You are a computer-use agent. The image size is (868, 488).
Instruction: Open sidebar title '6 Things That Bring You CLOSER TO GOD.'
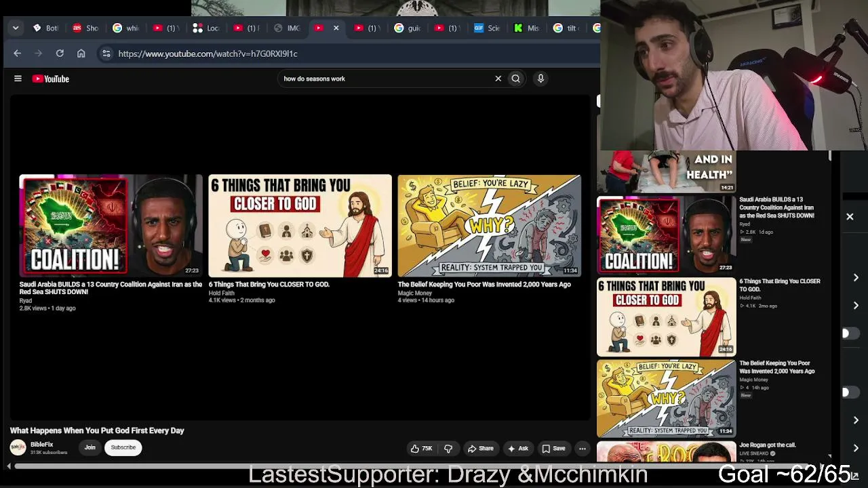780,285
